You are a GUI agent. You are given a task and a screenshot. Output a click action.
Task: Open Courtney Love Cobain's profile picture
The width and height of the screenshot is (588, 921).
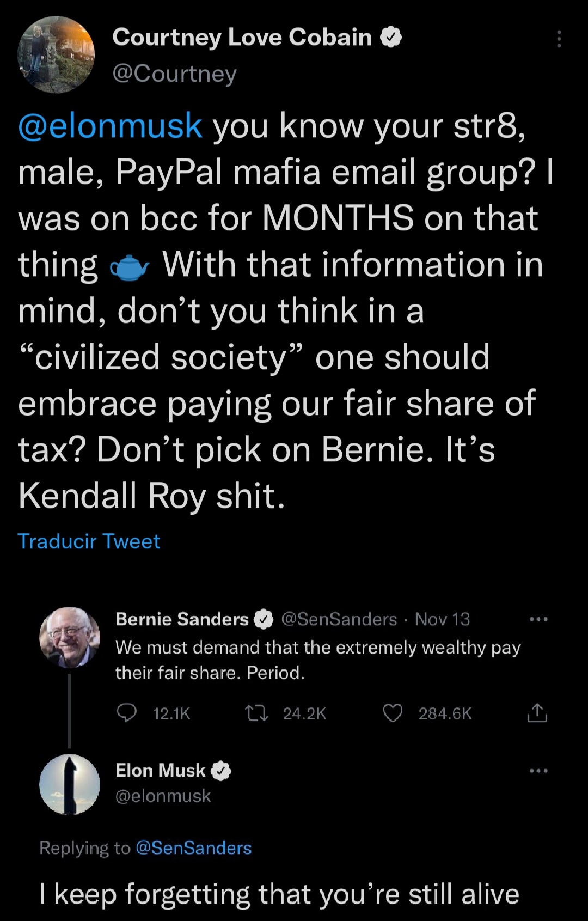[x=56, y=54]
